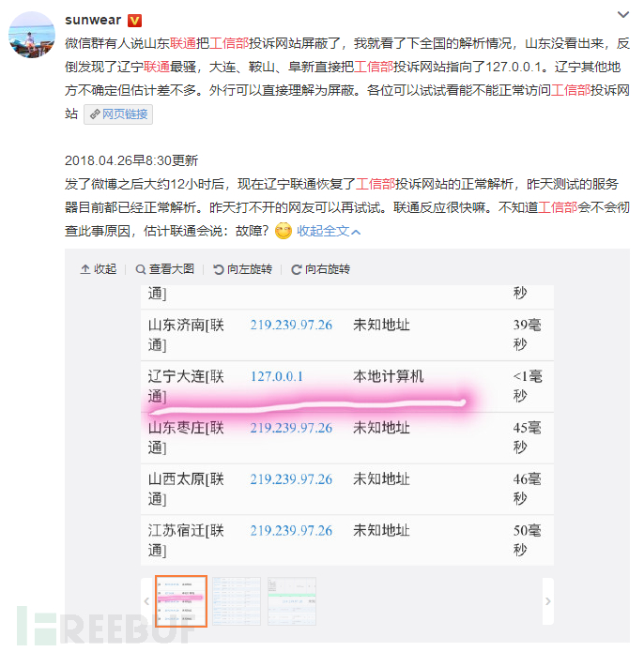Click the smiley emoji in the post
The height and width of the screenshot is (652, 644).
[x=284, y=231]
